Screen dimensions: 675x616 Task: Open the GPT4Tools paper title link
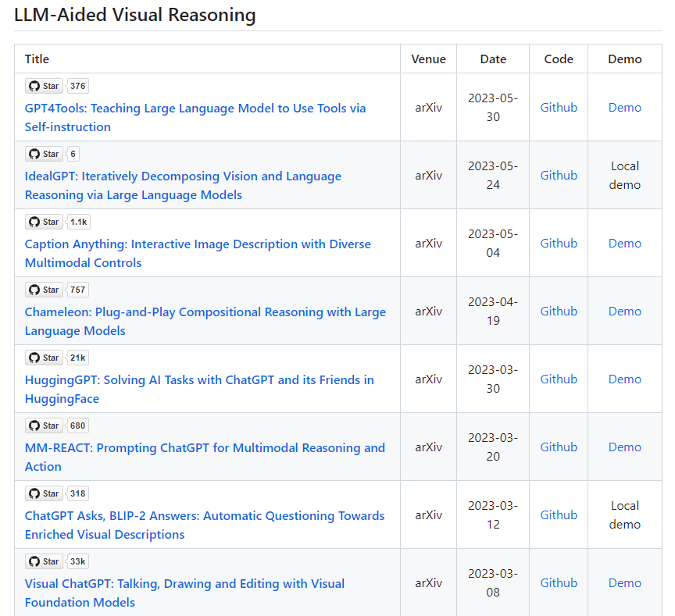point(195,117)
